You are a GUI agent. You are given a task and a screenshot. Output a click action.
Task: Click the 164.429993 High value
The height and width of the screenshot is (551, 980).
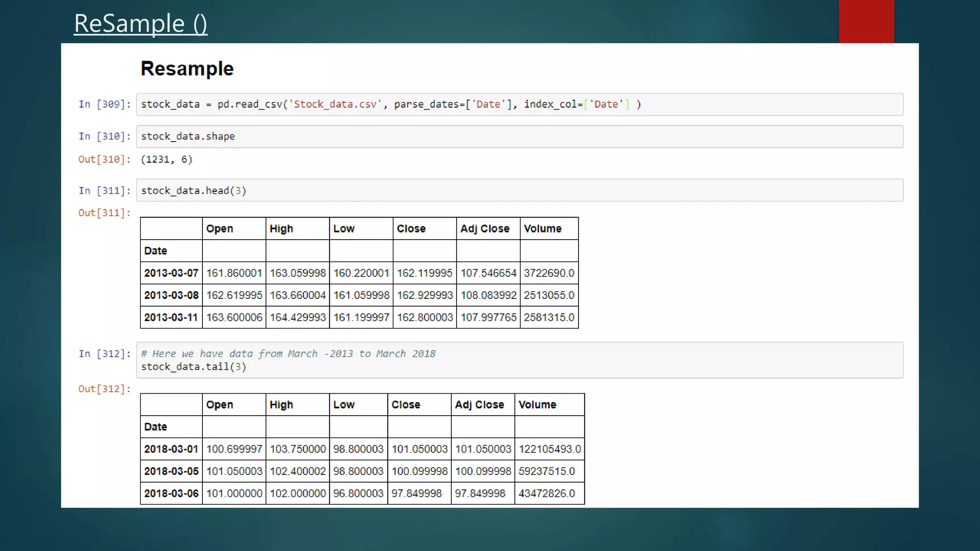(298, 318)
